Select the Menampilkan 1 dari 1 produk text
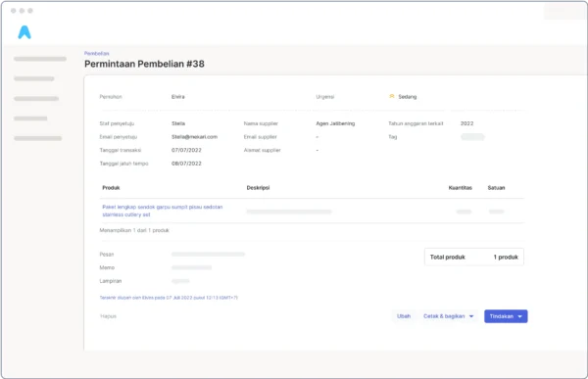 click(134, 230)
